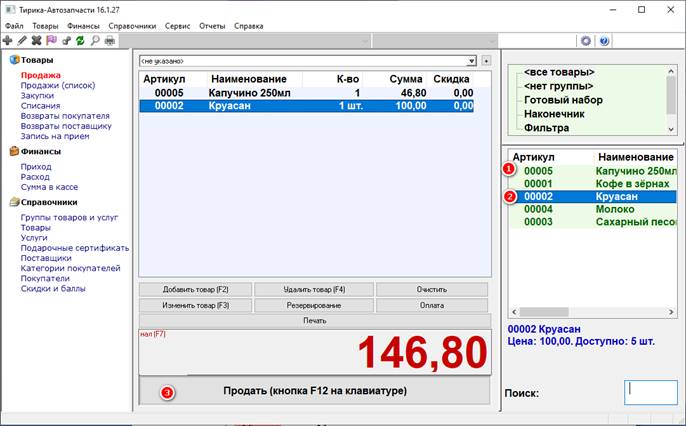Click the blue question-mark help icon

pyautogui.click(x=604, y=41)
